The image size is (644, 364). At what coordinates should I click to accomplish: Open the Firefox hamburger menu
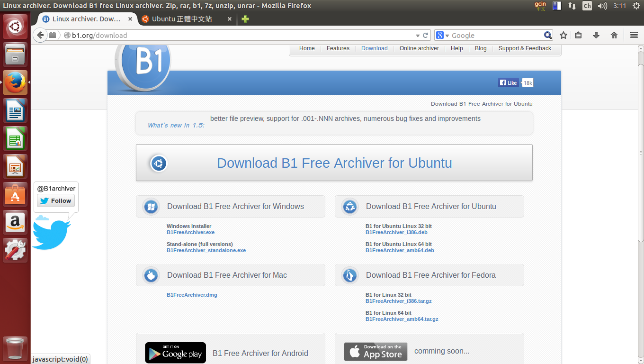tap(634, 35)
